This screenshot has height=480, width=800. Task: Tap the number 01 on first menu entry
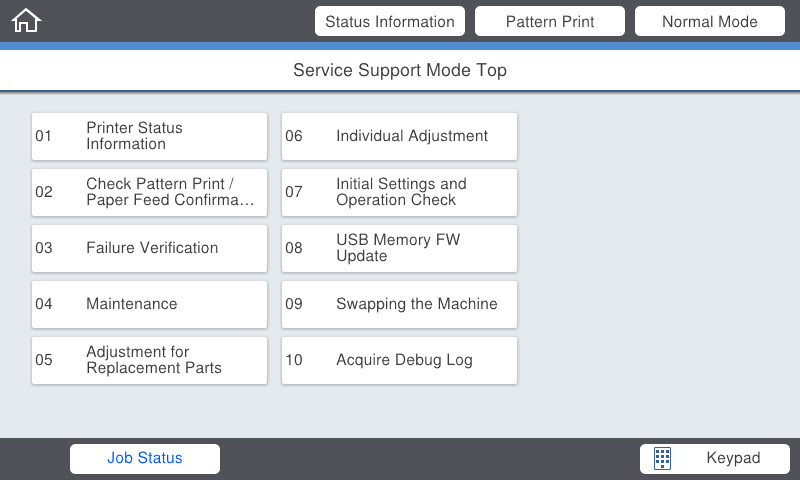click(44, 136)
